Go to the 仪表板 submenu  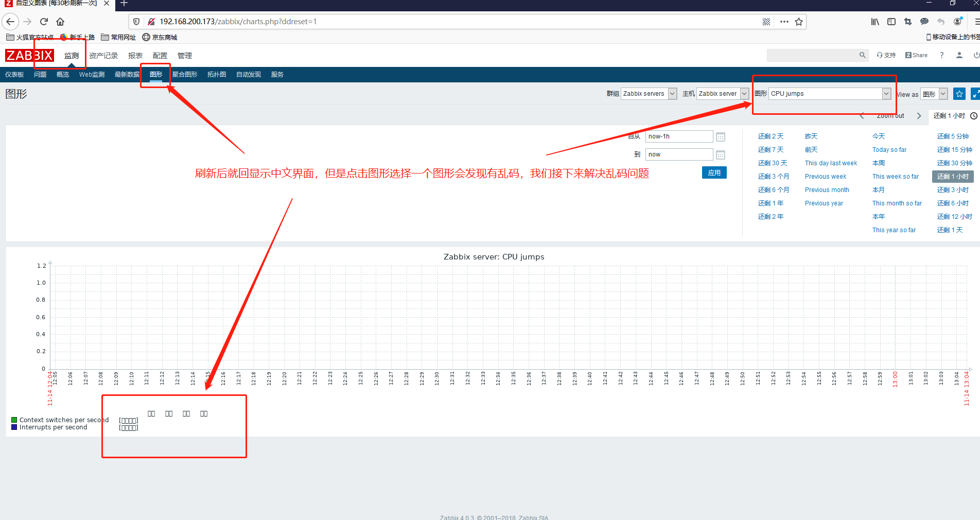coord(14,75)
